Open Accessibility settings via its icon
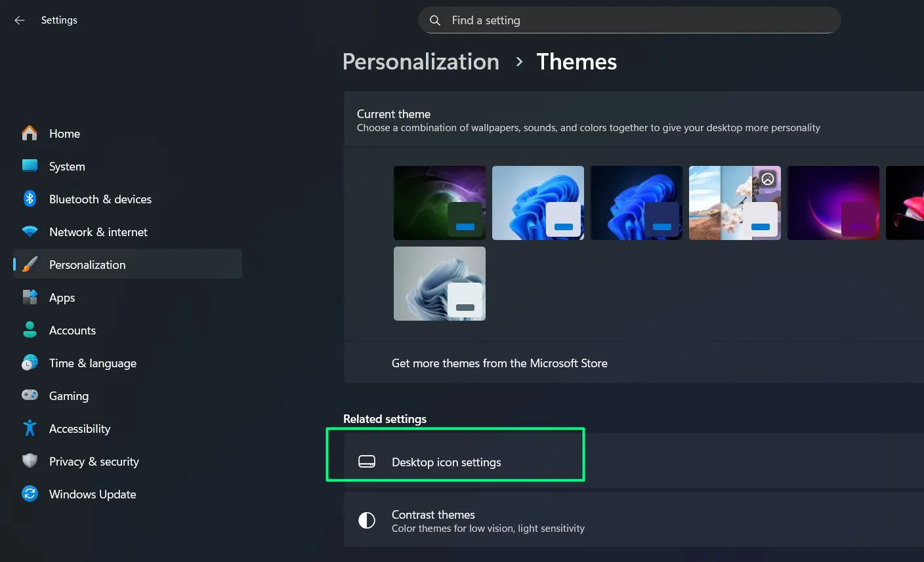 click(30, 428)
